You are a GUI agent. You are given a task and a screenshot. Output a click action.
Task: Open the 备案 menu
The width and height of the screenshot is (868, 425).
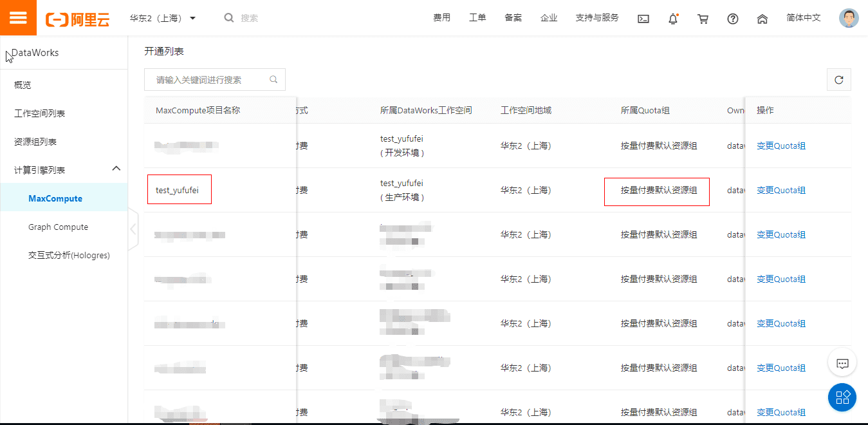(x=513, y=18)
